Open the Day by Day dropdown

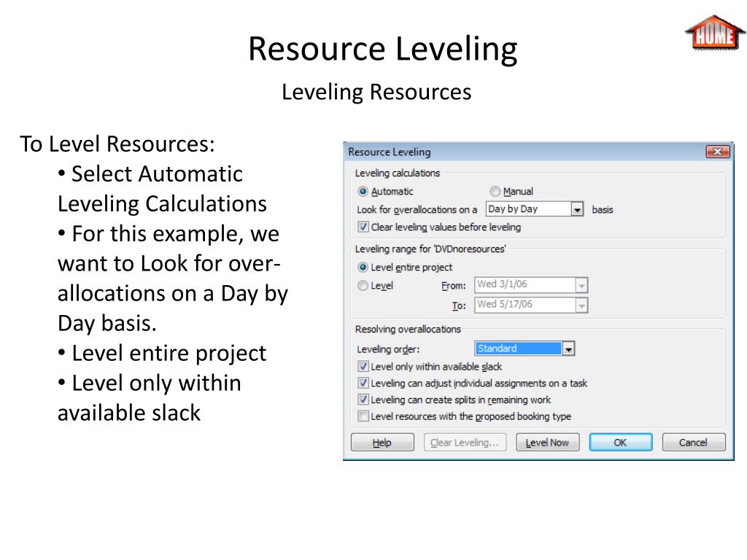tap(578, 209)
